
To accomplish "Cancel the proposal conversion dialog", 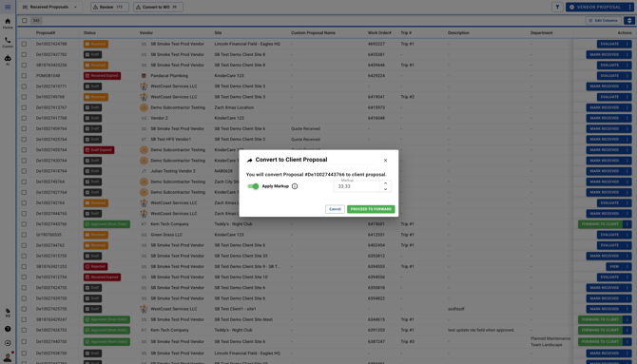I will click(x=335, y=209).
